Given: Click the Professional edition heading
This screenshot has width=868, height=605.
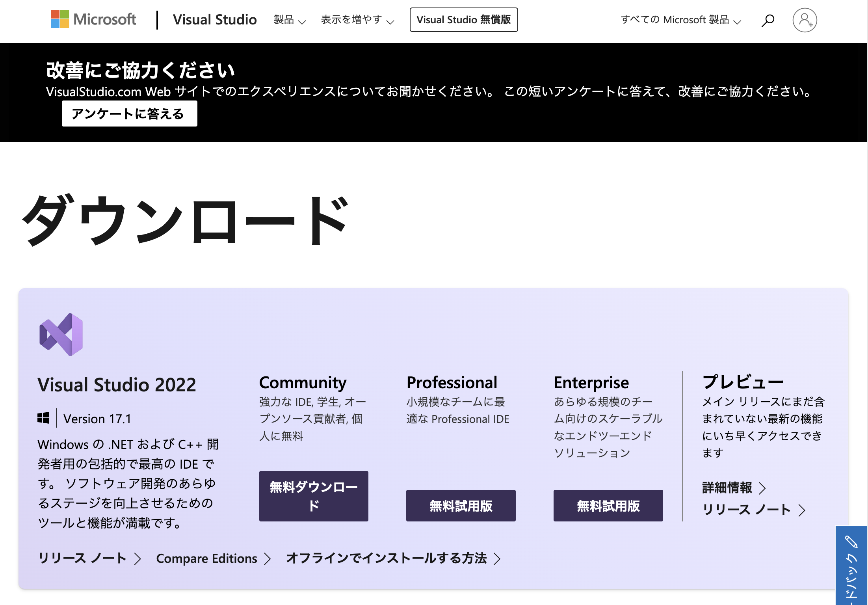Looking at the screenshot, I should (x=452, y=382).
